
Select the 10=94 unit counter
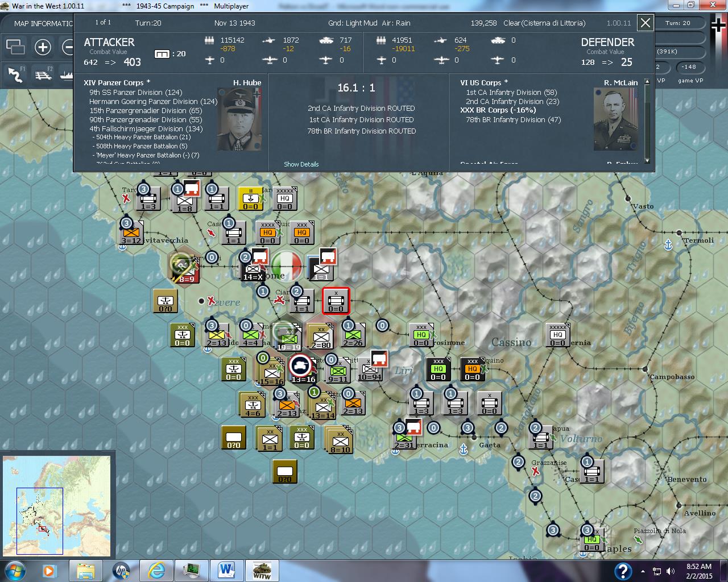coord(370,369)
